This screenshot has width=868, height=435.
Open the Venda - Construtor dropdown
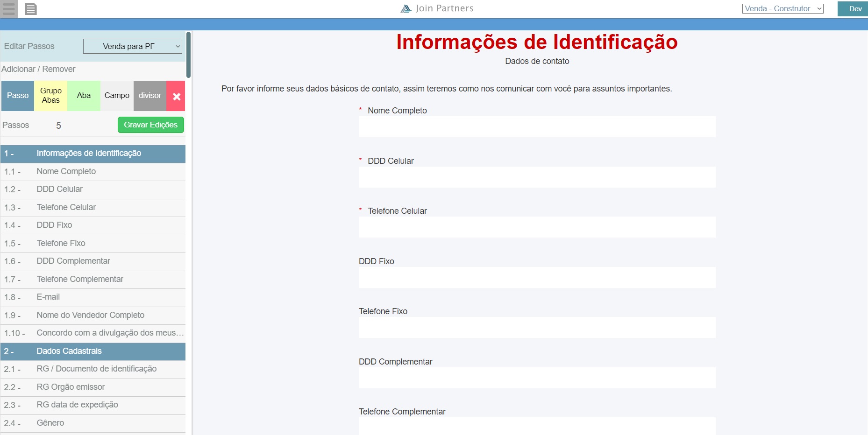(x=783, y=8)
